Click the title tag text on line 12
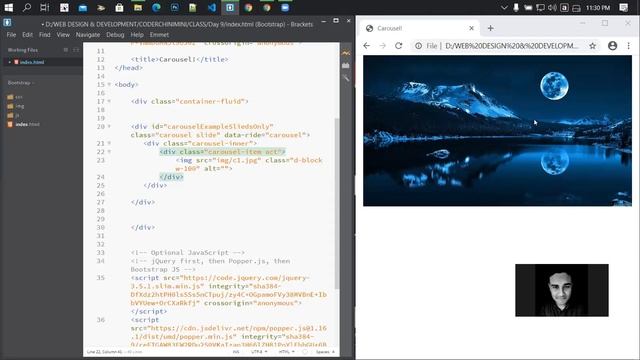The width and height of the screenshot is (640, 360). [179, 59]
